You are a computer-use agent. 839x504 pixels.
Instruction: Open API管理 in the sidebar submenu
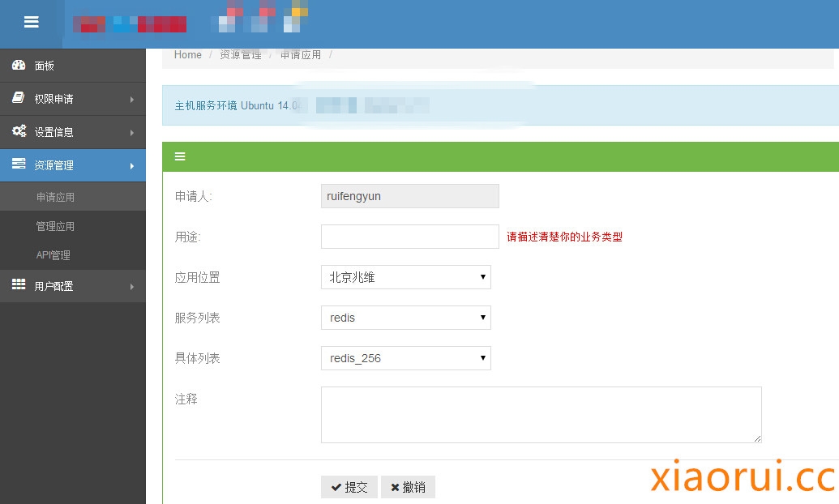(54, 255)
